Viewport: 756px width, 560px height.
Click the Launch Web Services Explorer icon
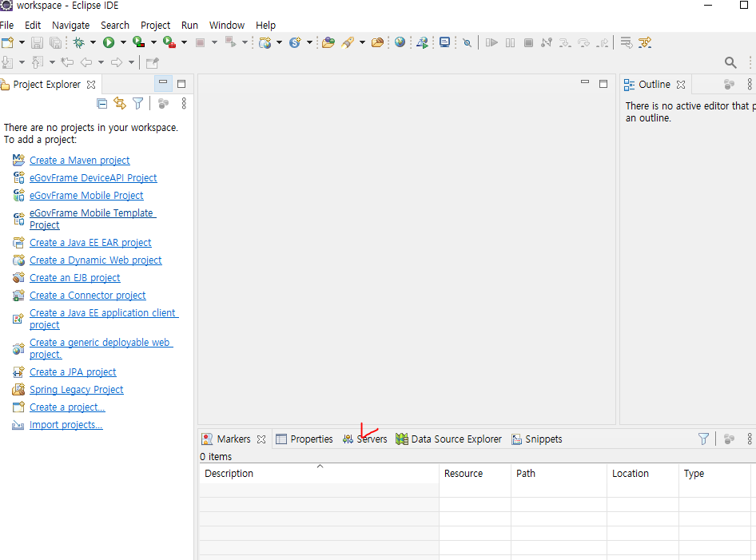(x=423, y=42)
